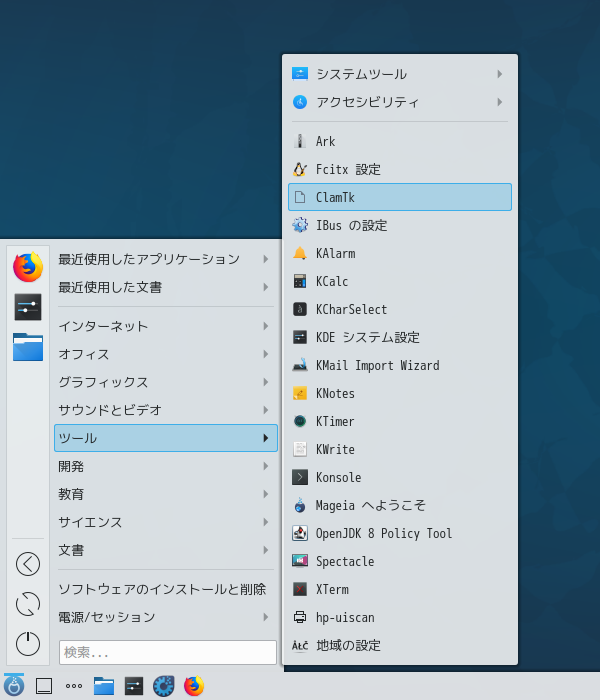This screenshot has width=600, height=700.
Task: Expand アクセシビリティ submenu arrow
Action: click(x=500, y=102)
